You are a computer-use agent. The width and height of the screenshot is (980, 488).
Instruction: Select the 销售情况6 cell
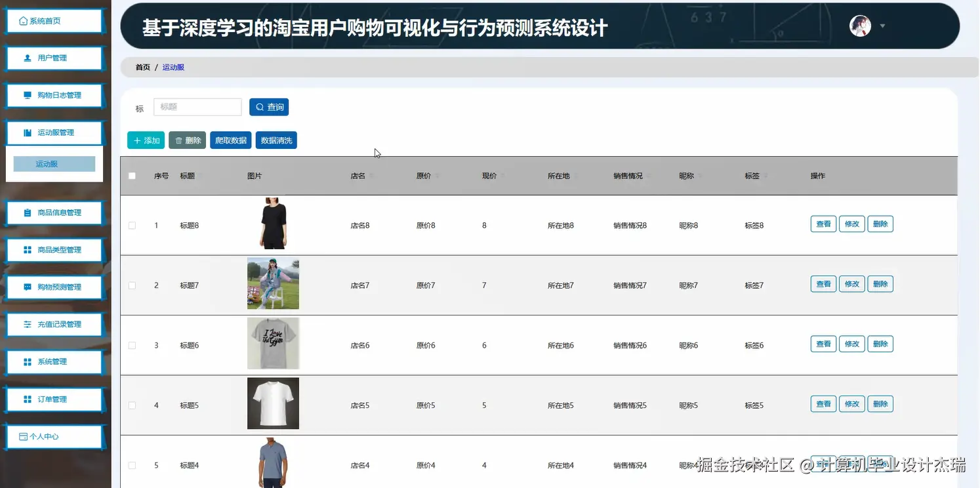[630, 346]
